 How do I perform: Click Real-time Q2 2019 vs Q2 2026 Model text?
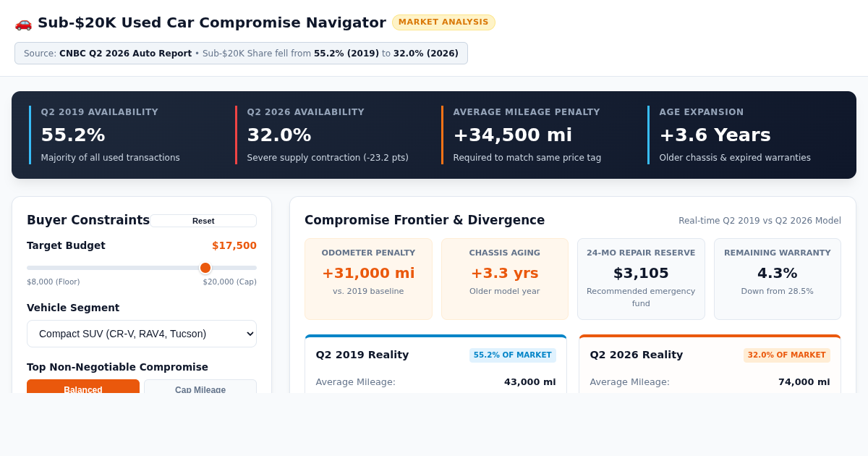(x=759, y=221)
